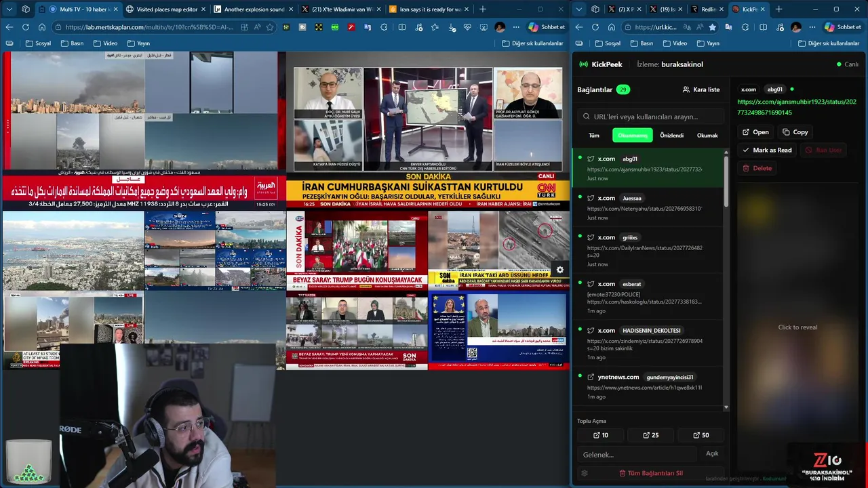Click filled favorite star in right browser
The height and width of the screenshot is (488, 868).
click(712, 27)
